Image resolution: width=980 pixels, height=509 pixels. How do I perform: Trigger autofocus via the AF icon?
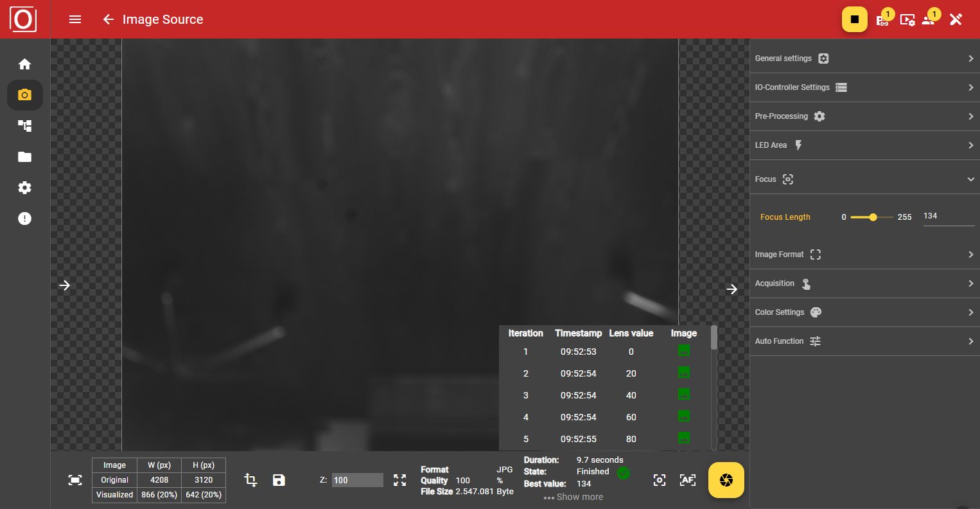687,480
